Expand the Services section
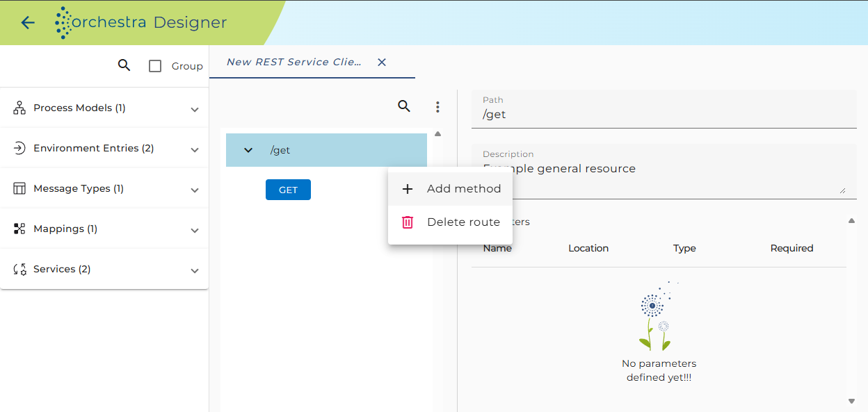Screen dimensions: 868x412 [195, 270]
